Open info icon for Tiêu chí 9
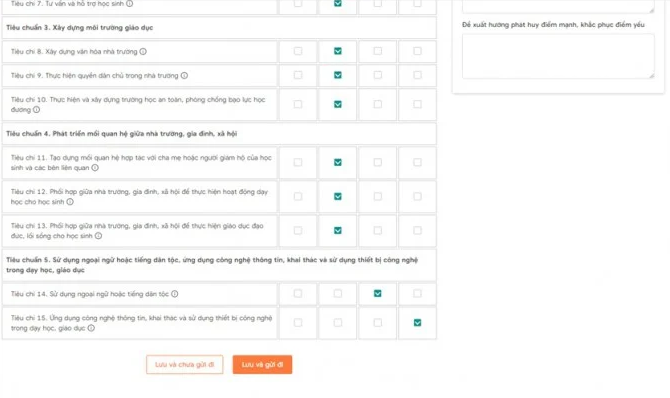 [184, 75]
